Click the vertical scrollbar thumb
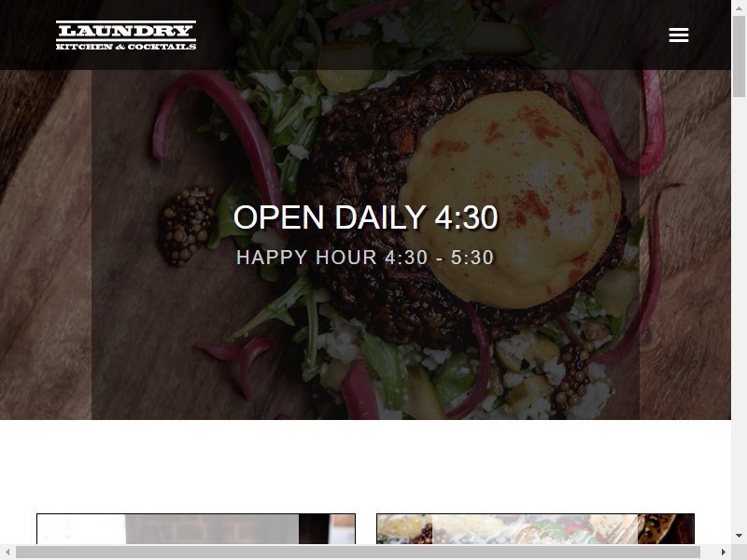The width and height of the screenshot is (747, 560). coord(739,56)
